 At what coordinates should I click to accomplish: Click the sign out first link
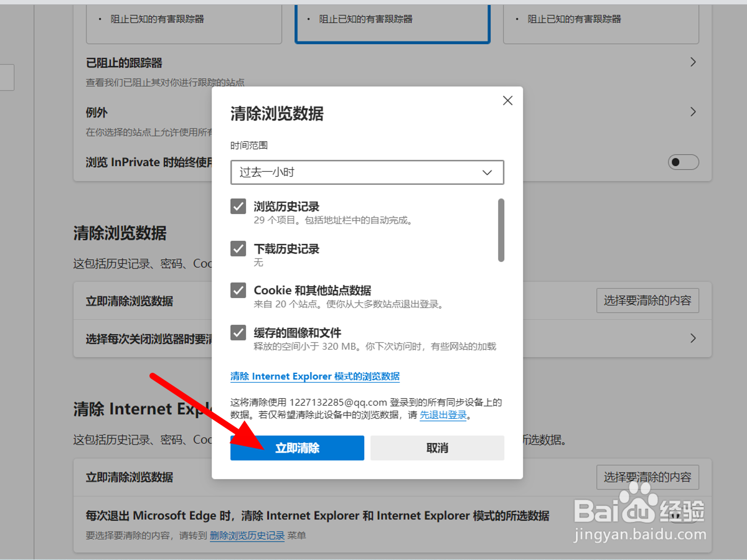(x=443, y=415)
